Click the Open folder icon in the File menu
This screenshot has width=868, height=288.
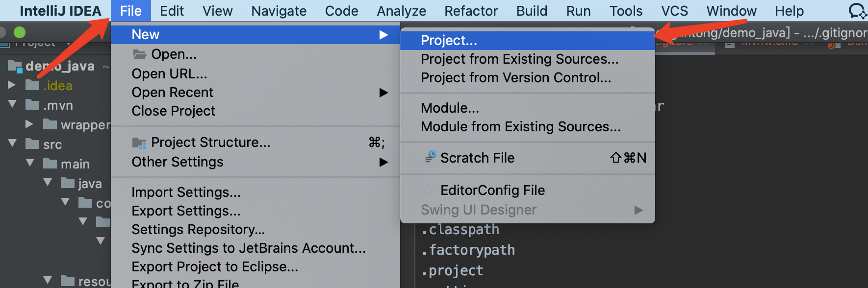pos(140,54)
